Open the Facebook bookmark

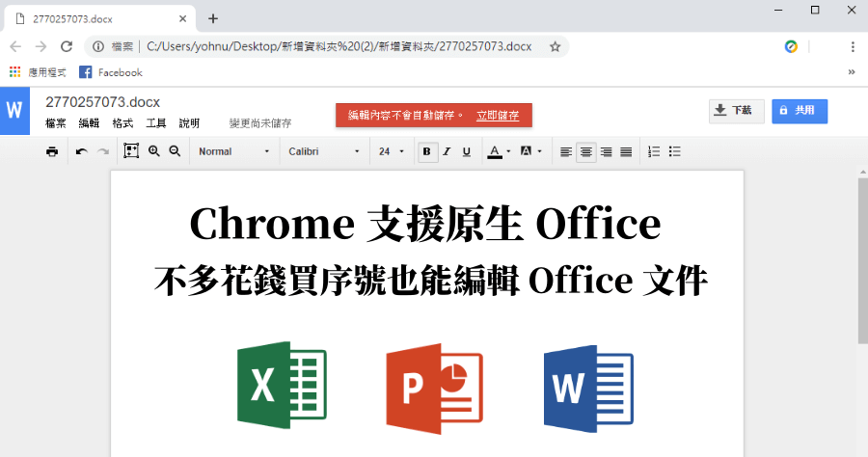pyautogui.click(x=111, y=72)
